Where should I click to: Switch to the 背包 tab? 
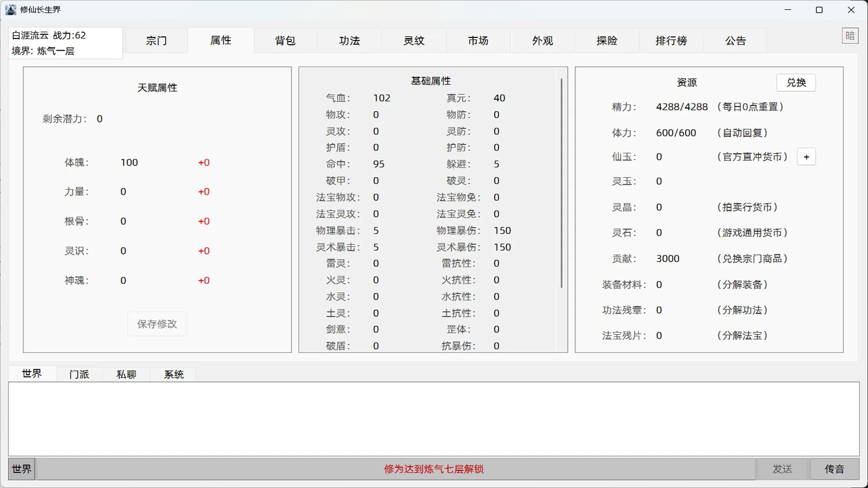[285, 41]
